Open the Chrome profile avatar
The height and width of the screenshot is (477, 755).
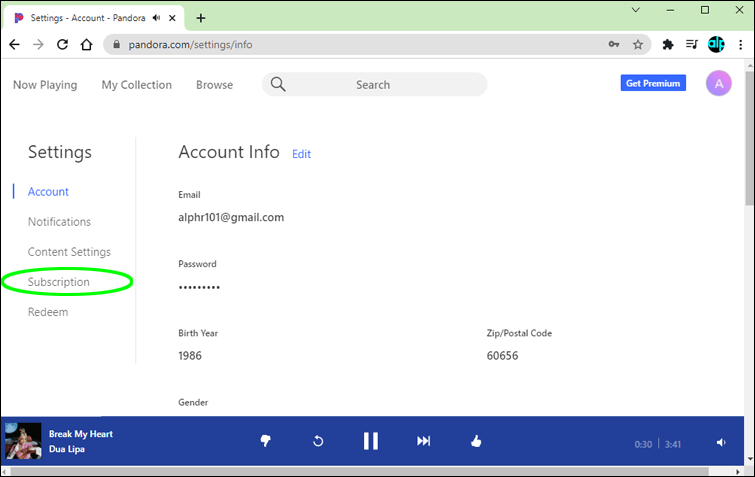(716, 44)
